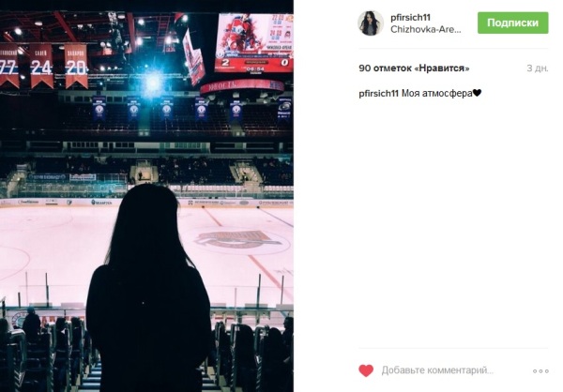Open pfirsich11 username in the post header
The height and width of the screenshot is (392, 563).
pyautogui.click(x=410, y=17)
